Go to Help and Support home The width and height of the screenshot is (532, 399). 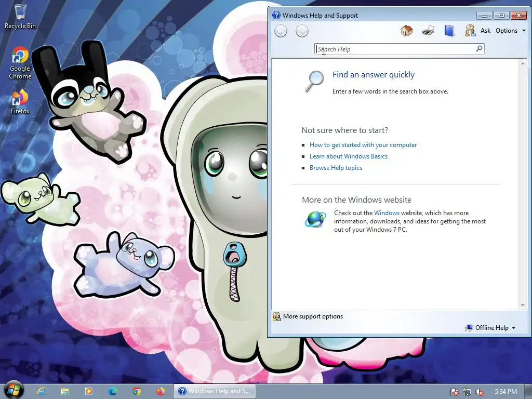406,31
